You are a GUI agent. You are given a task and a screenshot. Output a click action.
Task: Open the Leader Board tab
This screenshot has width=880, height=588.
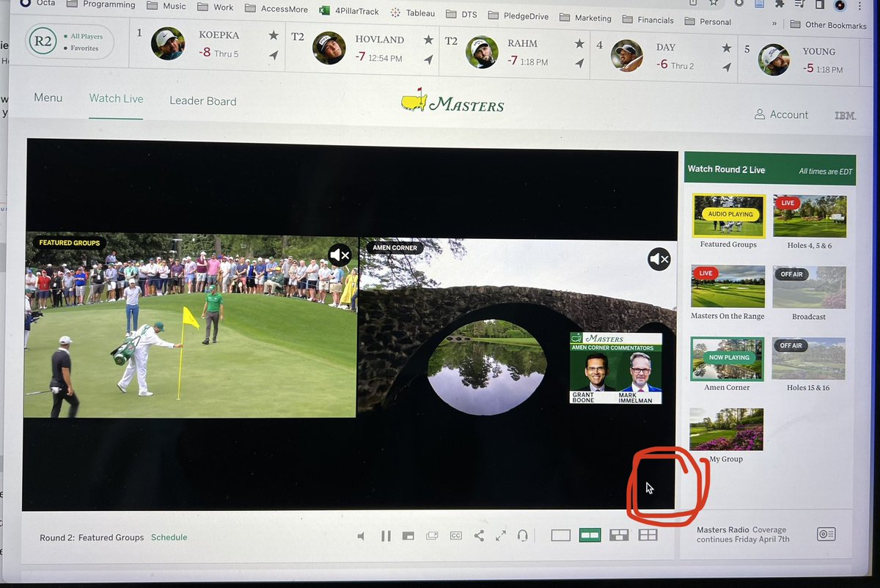click(203, 101)
